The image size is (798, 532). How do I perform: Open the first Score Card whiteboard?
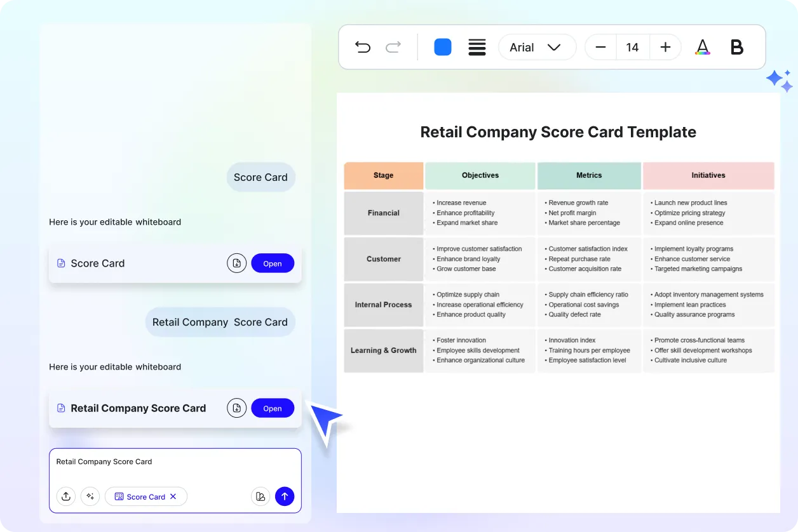pyautogui.click(x=273, y=263)
